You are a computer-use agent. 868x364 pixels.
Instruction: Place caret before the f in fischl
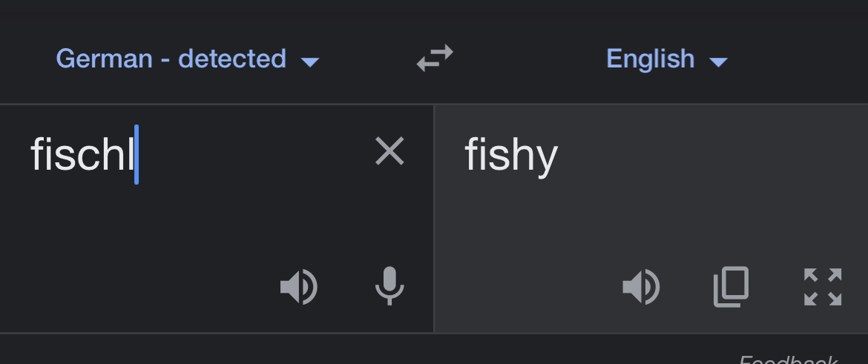click(x=31, y=155)
